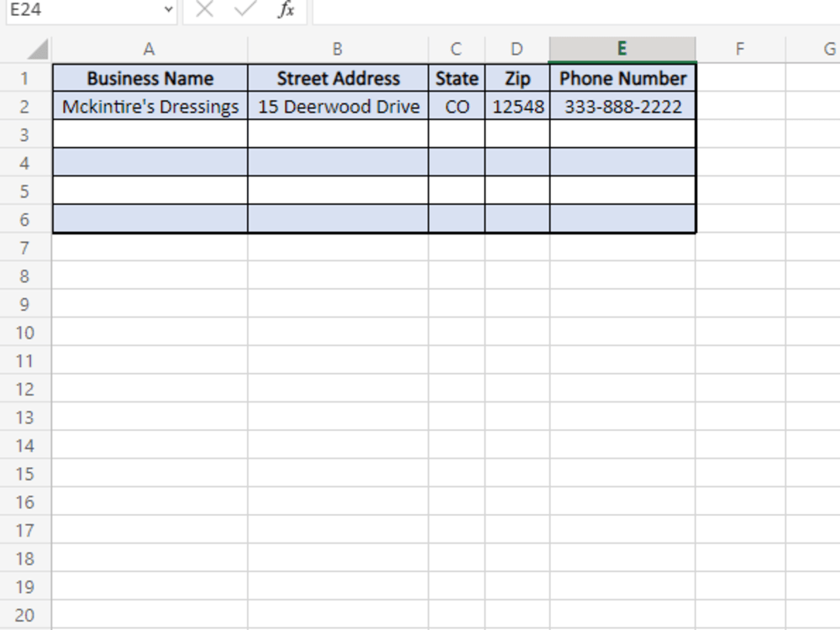
Task: Select row 2 header
Action: 24,107
